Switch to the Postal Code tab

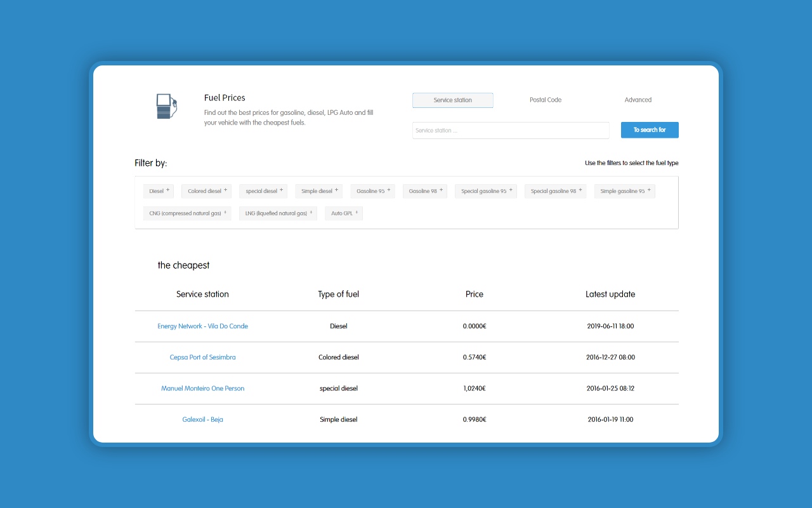pos(545,100)
